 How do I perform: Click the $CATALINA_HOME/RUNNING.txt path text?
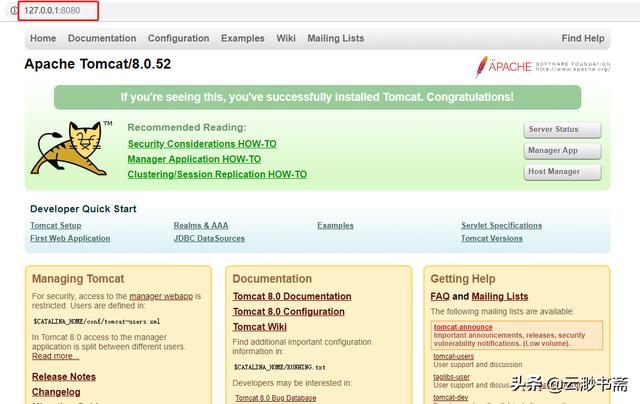point(280,367)
